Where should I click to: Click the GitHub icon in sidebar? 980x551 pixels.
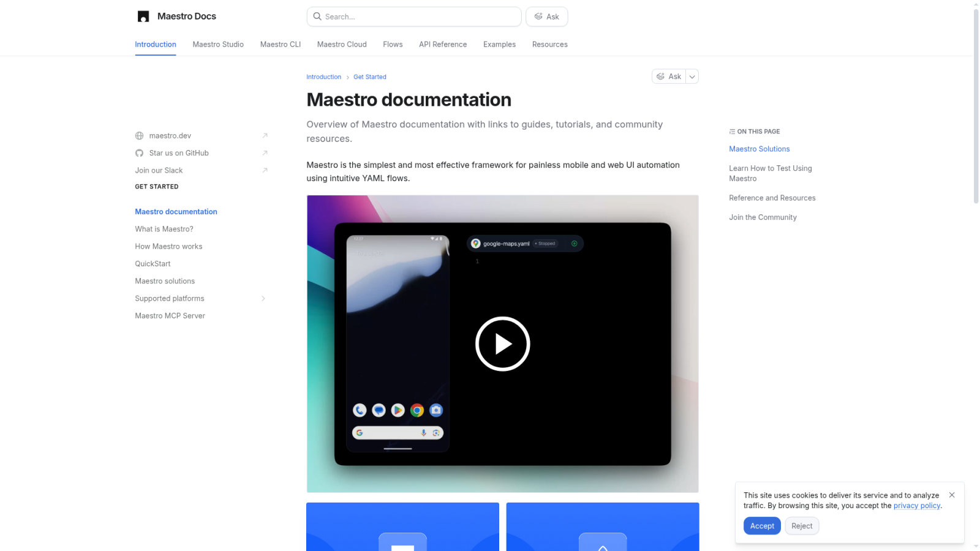[x=140, y=153]
